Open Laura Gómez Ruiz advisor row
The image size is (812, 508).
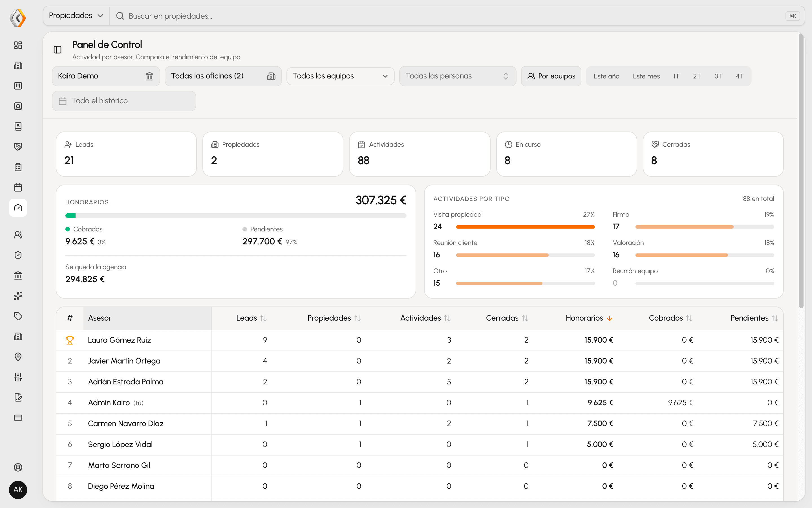click(420, 340)
